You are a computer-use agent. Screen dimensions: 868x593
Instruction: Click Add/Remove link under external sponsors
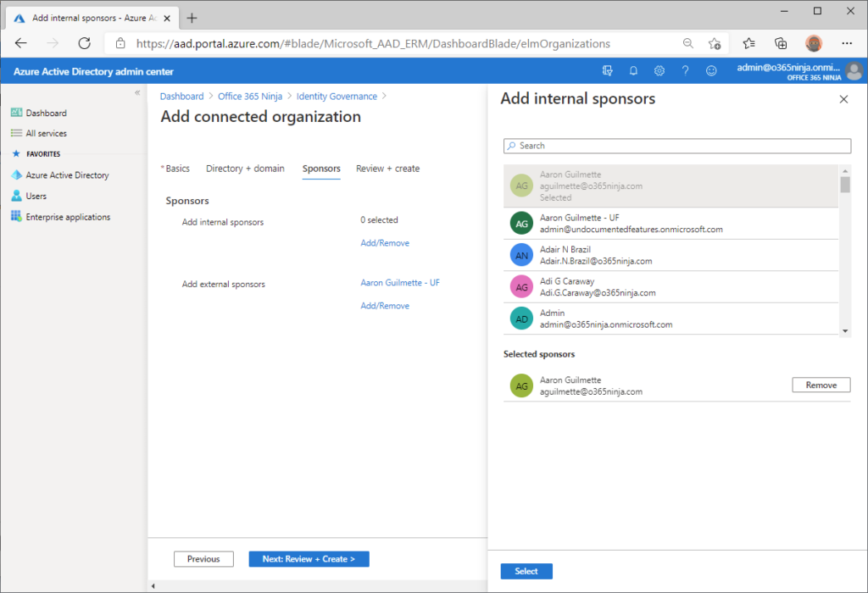[x=385, y=305]
